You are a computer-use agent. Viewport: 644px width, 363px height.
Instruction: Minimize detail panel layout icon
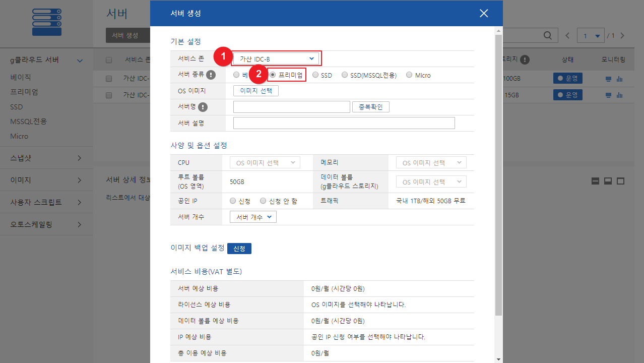[x=595, y=181]
